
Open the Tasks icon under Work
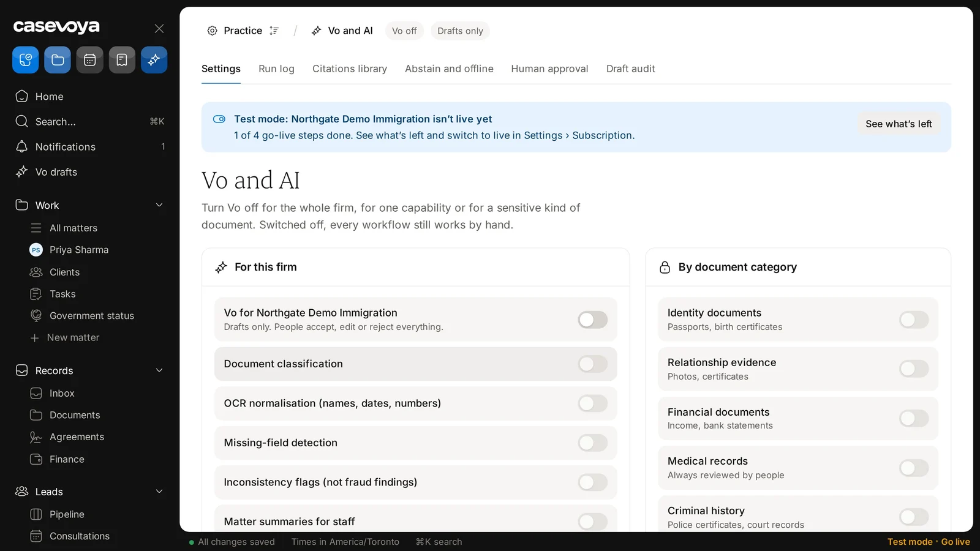36,294
